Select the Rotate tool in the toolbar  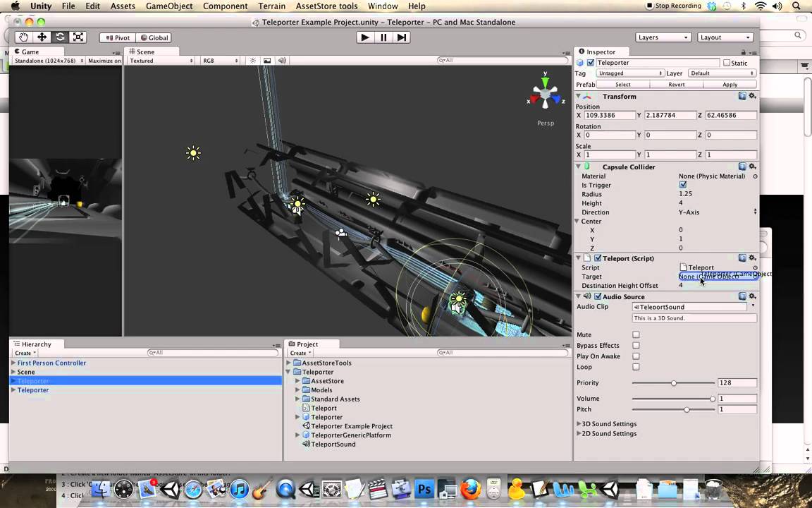[x=59, y=37]
